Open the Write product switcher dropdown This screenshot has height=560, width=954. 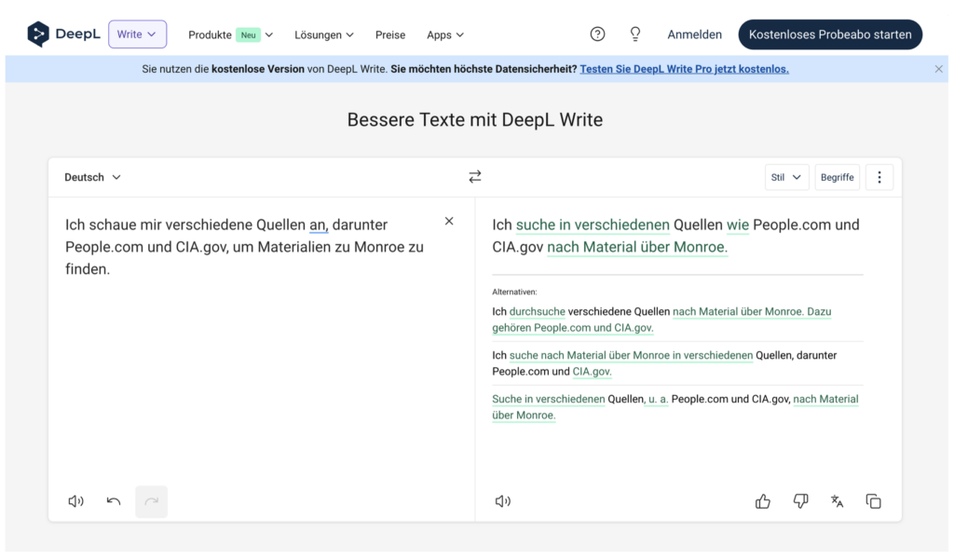pos(138,34)
